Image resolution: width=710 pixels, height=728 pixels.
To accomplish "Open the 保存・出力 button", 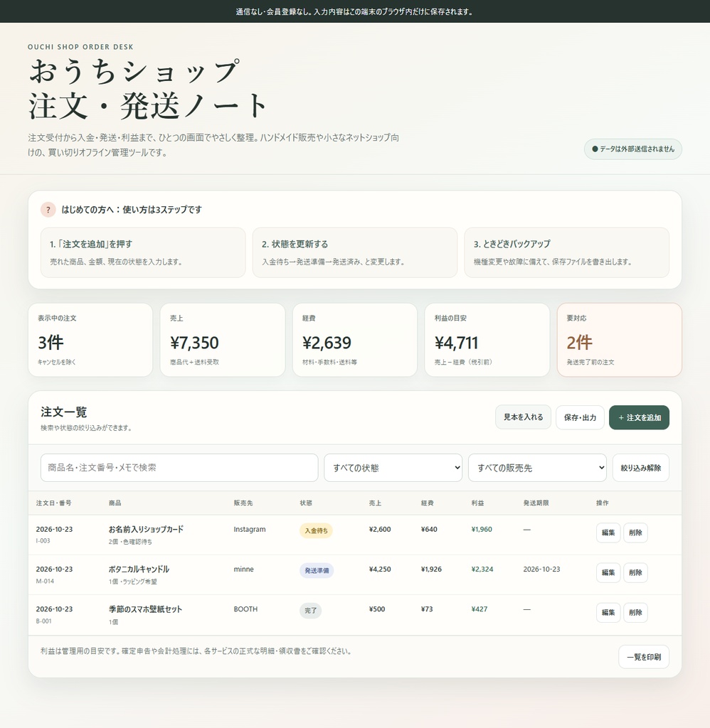I will pos(580,417).
